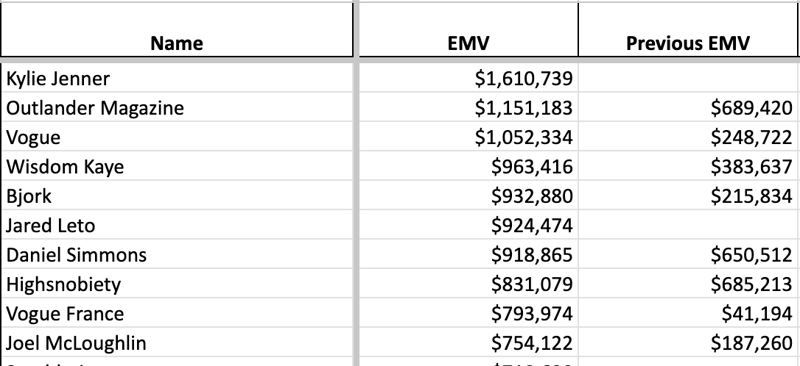Click the empty Previous EMV cell for Kylie Jenner
Viewport: 800px width, 366px height.
(687, 78)
